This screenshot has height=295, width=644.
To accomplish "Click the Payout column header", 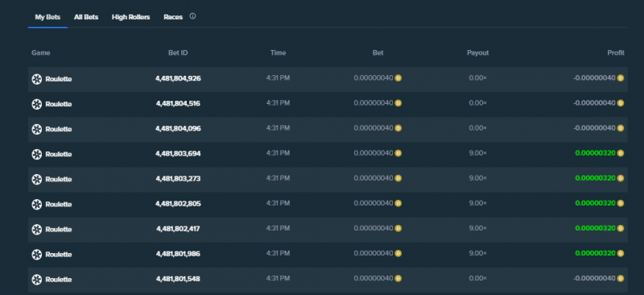I will tap(477, 52).
